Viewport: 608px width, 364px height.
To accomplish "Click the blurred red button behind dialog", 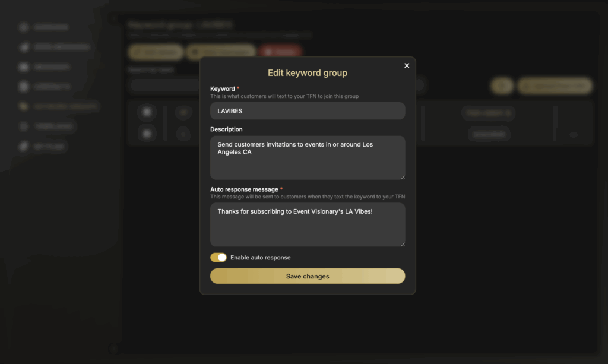I will point(280,52).
